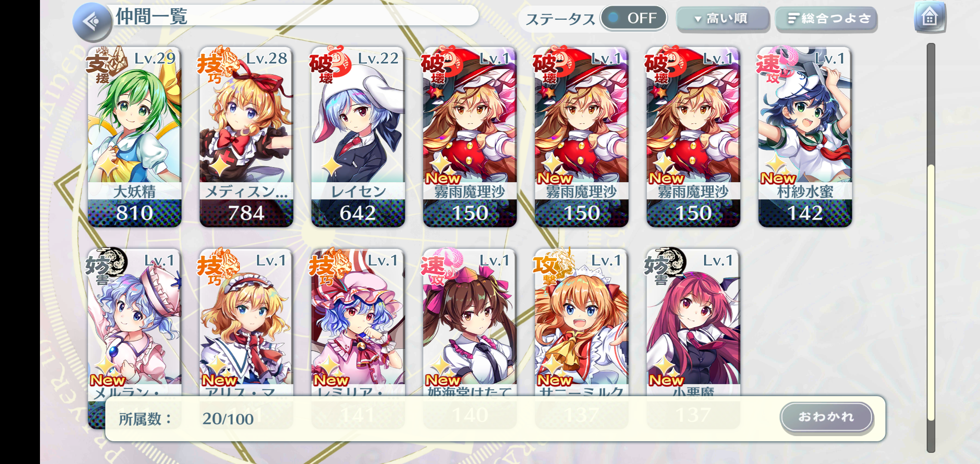Open the 総合つよさ sort criteria dropdown
Viewport: 980px width, 464px height.
[826, 19]
